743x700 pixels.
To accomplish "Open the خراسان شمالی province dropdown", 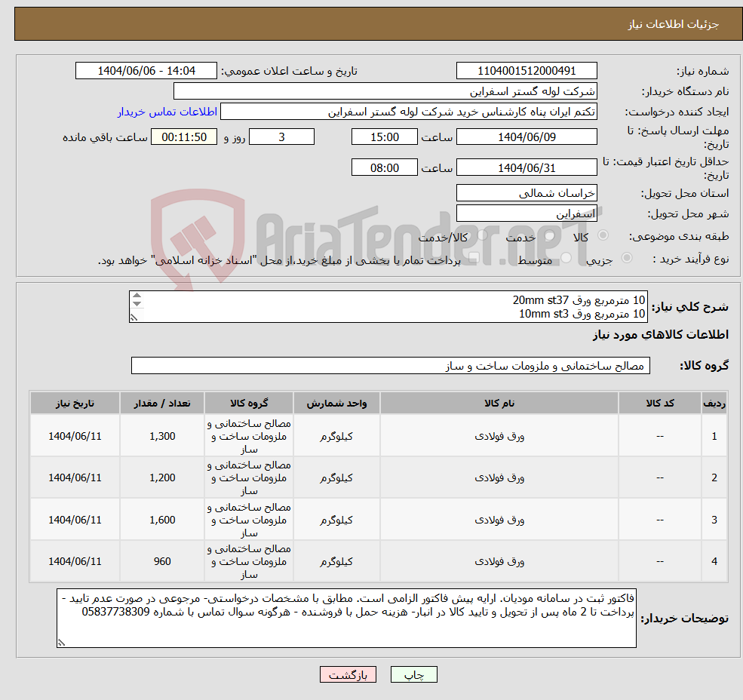I will (x=528, y=194).
